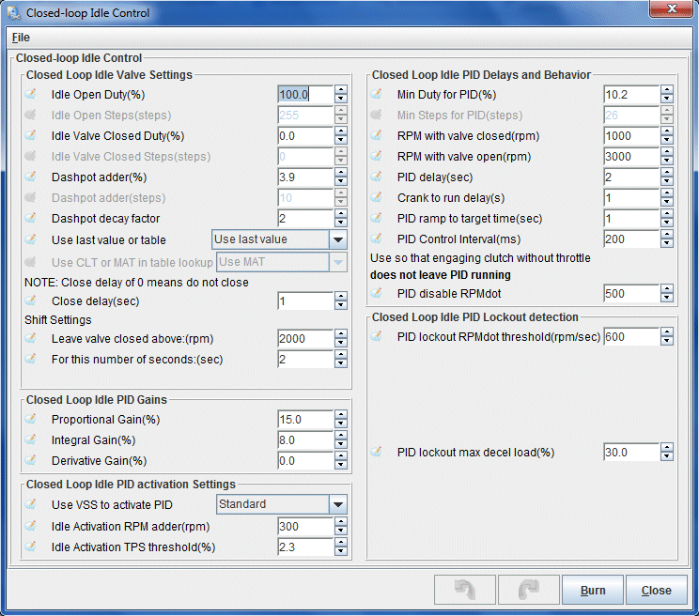
Task: Click the Crank to run delay(s) input field
Action: (x=631, y=198)
